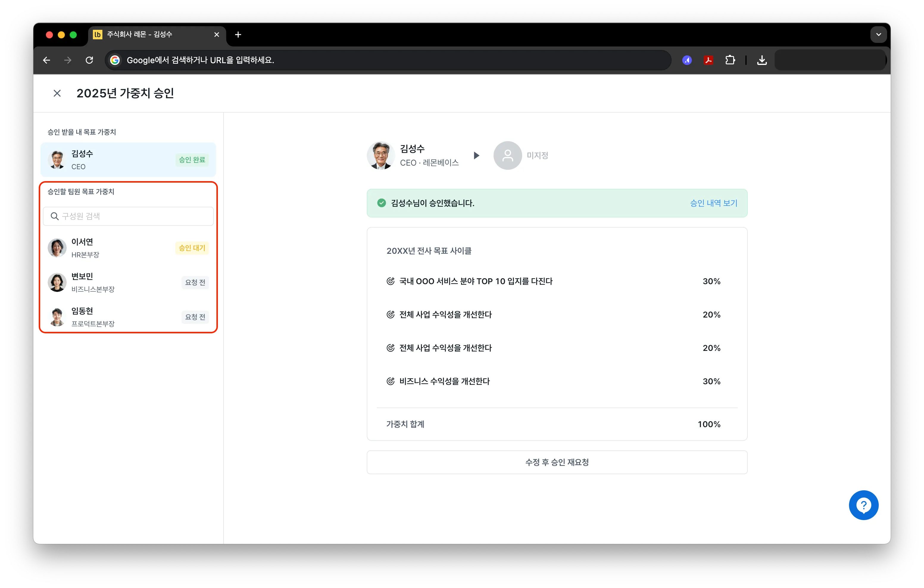Select team member 이서연 HR본부장
924x588 pixels.
pyautogui.click(x=128, y=248)
